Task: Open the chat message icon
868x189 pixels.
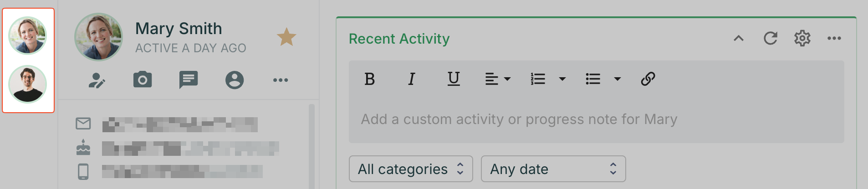Action: click(189, 80)
